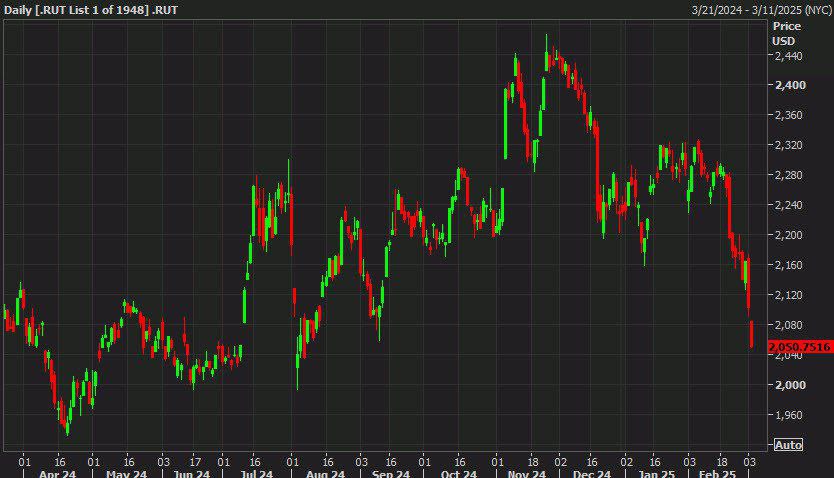Click the tall green gap-up candle in early November
The image size is (834, 478).
pos(506,123)
